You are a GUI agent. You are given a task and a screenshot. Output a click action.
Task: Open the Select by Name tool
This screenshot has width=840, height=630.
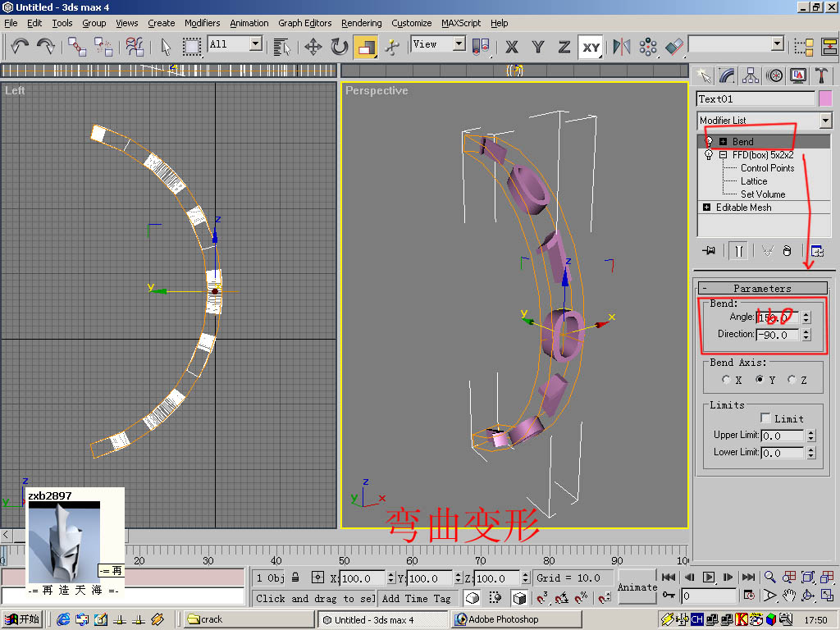pos(281,47)
